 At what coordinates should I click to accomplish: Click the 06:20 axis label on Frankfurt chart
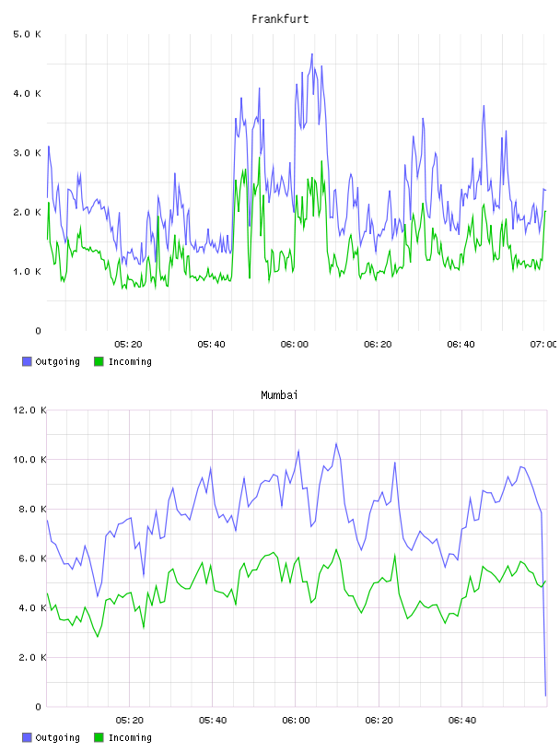(378, 345)
